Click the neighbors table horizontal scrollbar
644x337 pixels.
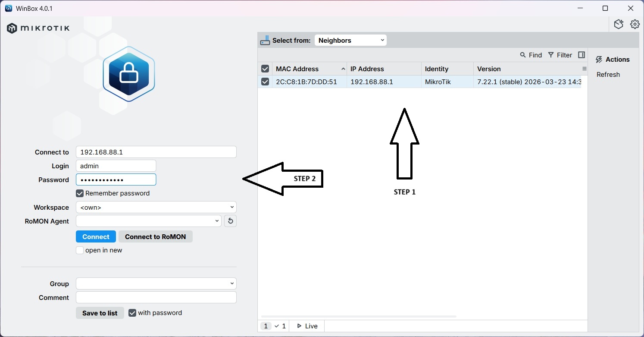(x=359, y=316)
